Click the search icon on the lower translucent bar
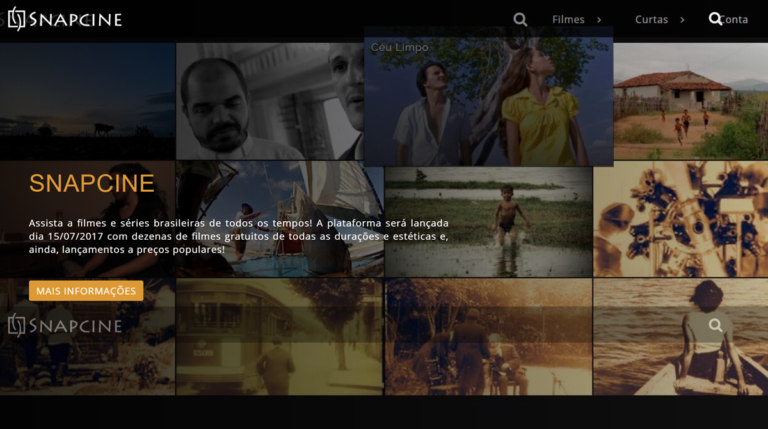768x429 pixels. 715,325
